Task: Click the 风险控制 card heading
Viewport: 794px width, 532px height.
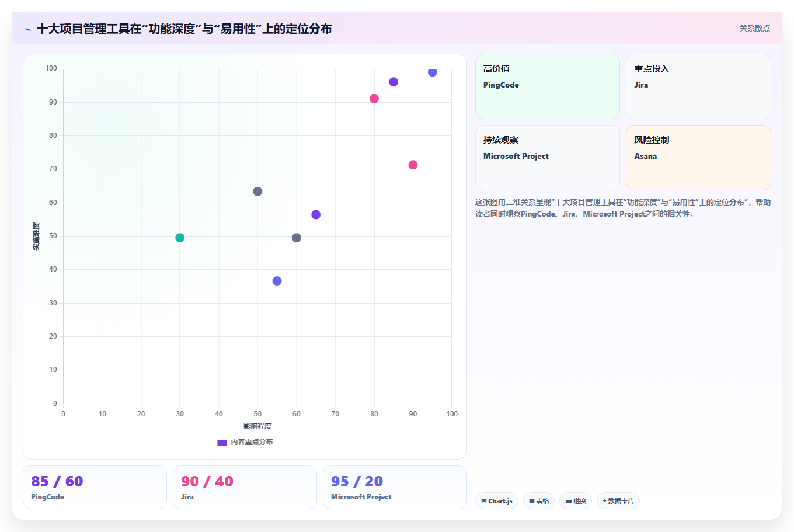Action: tap(652, 140)
